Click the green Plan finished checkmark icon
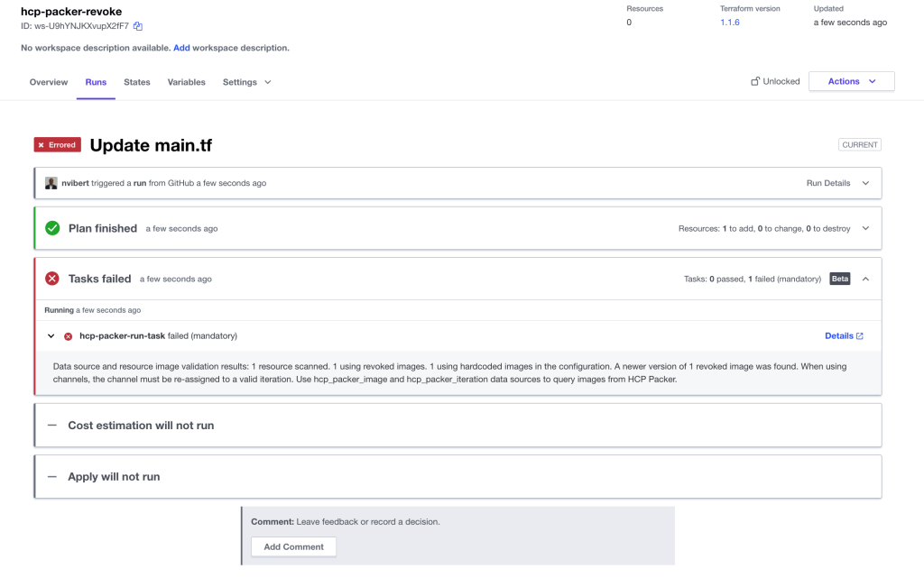 tap(52, 228)
